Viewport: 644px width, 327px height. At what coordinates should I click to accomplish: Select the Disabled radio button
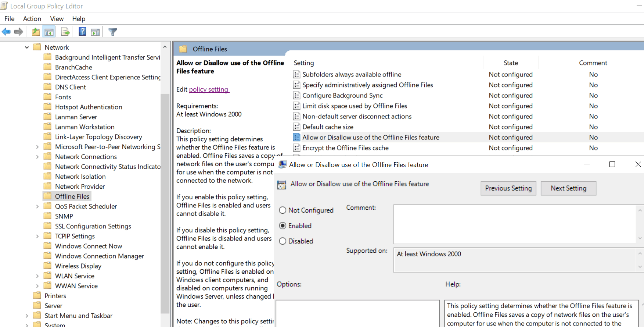[x=283, y=241]
